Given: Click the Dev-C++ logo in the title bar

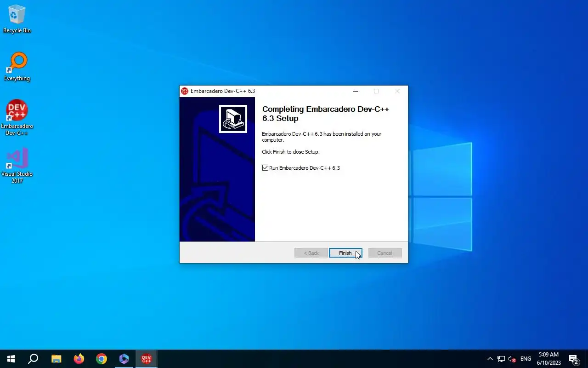Looking at the screenshot, I should pos(185,91).
